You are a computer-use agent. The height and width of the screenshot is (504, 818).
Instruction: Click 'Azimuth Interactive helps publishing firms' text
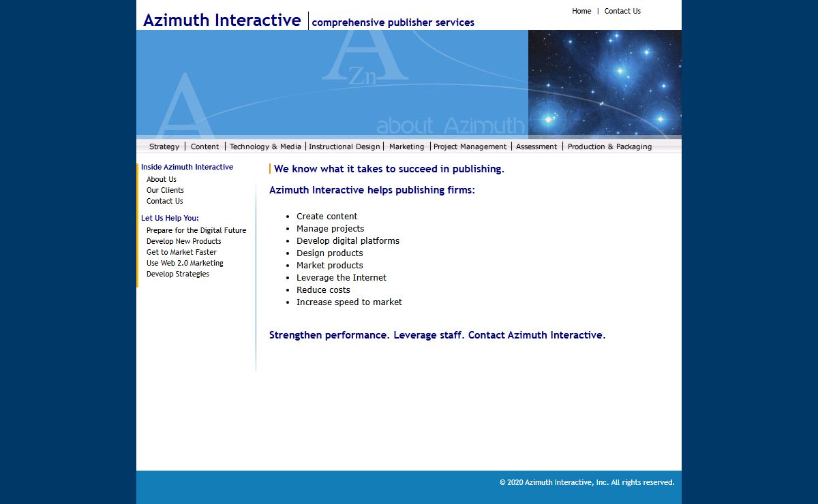pos(372,190)
